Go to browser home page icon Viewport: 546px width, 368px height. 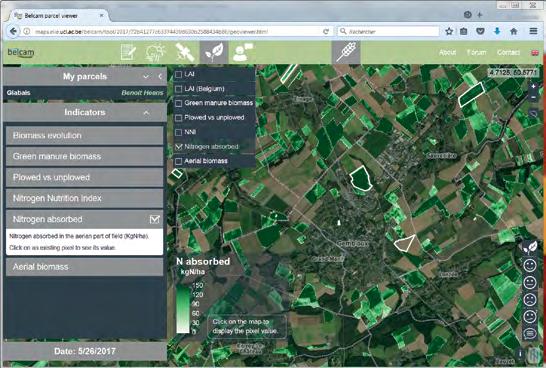(514, 31)
